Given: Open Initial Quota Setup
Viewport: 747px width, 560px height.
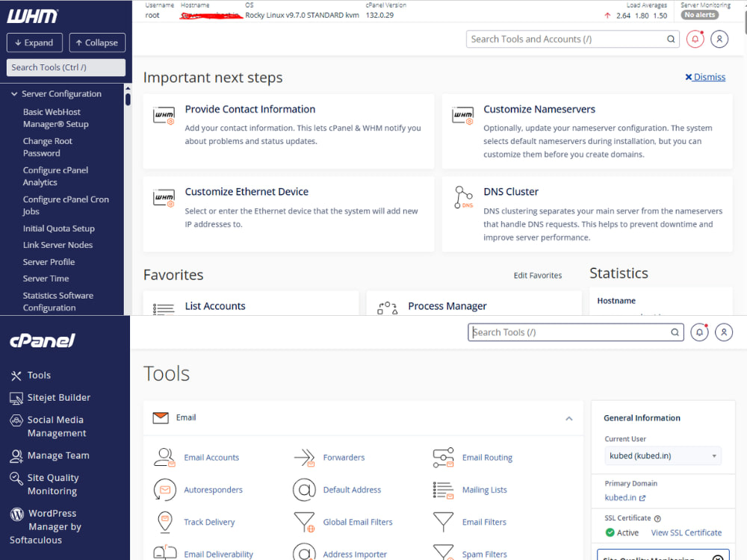Looking at the screenshot, I should tap(58, 228).
